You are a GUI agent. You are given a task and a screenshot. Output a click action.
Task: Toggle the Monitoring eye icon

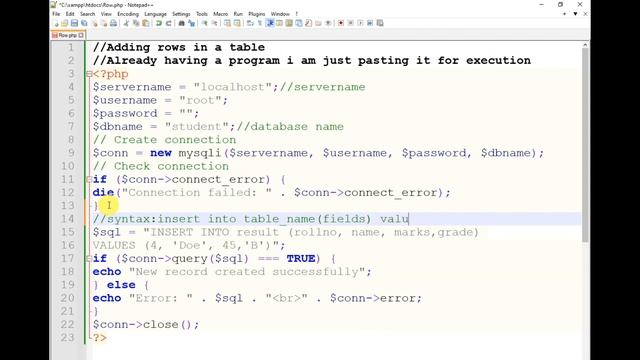pyautogui.click(x=328, y=23)
